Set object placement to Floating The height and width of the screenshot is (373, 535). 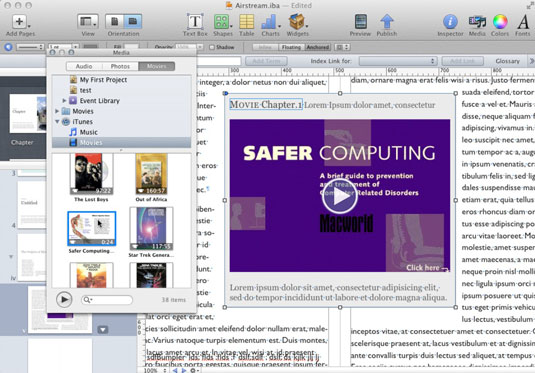[291, 47]
